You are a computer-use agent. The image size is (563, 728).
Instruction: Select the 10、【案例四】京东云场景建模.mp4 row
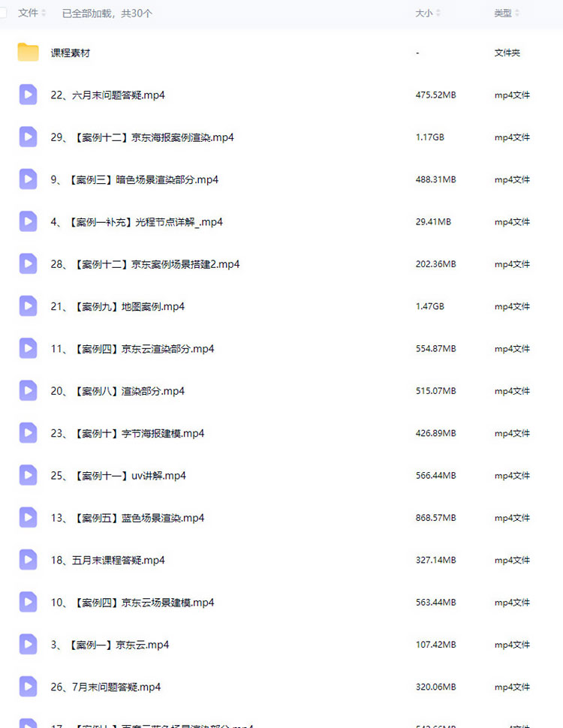click(281, 602)
